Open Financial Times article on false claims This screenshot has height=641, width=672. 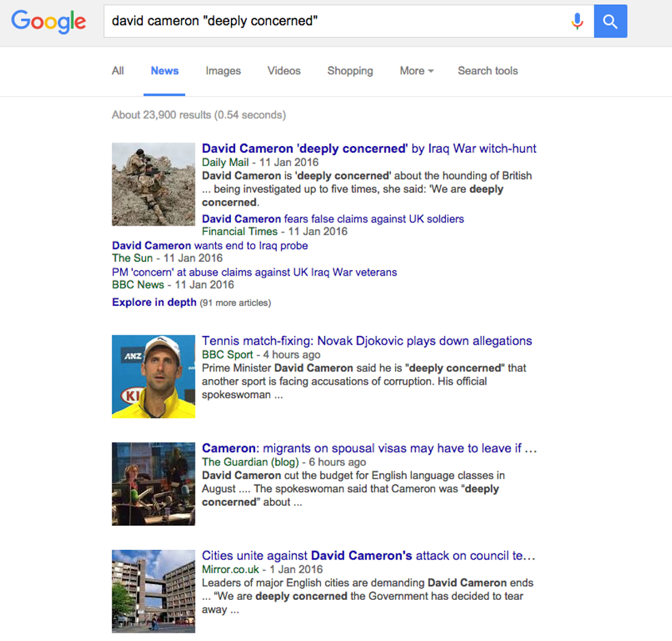333,219
